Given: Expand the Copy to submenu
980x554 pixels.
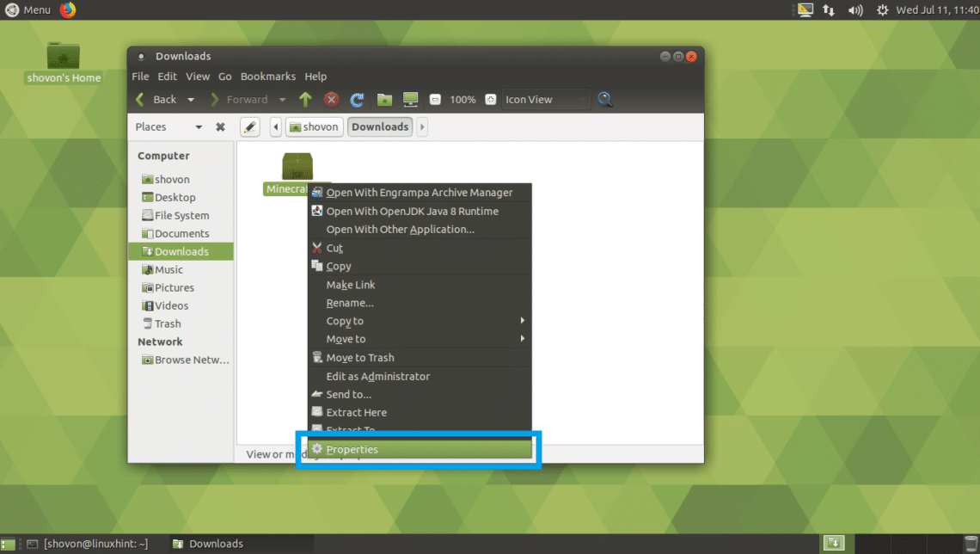Looking at the screenshot, I should click(x=420, y=322).
